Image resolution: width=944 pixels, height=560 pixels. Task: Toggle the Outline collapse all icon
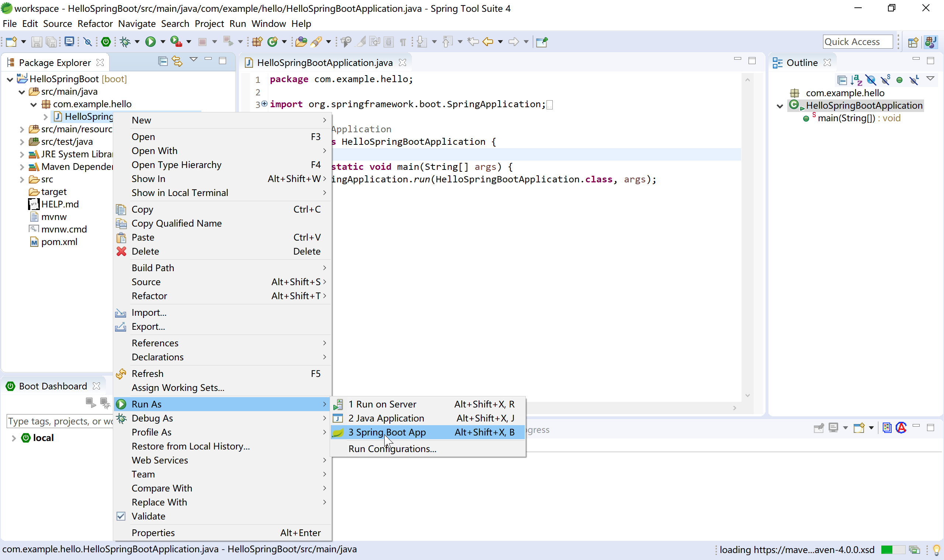(x=843, y=79)
